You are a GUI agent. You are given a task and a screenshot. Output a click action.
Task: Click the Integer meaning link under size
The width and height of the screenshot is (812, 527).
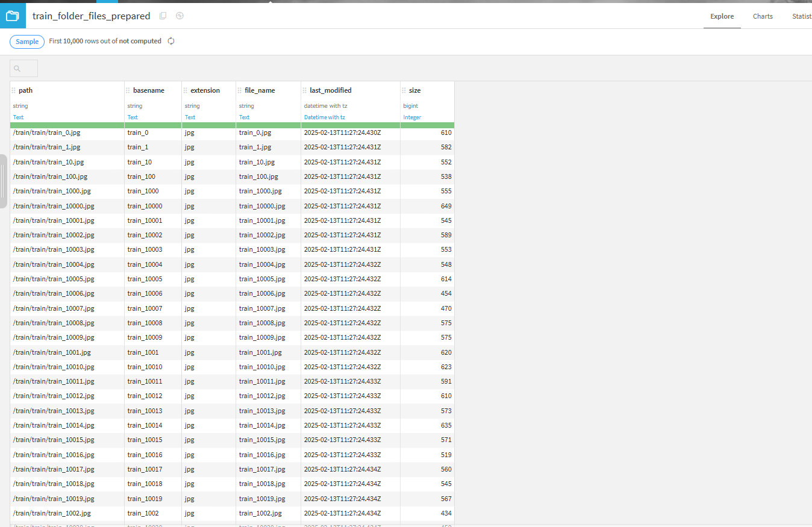coord(412,117)
